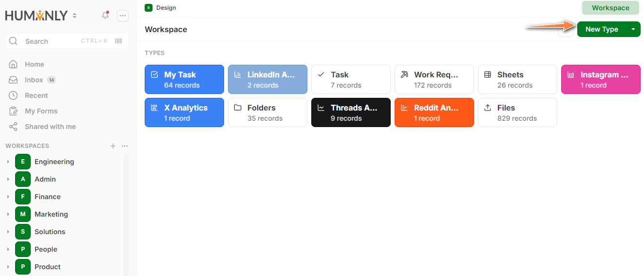Click the New Type button

coord(602,29)
